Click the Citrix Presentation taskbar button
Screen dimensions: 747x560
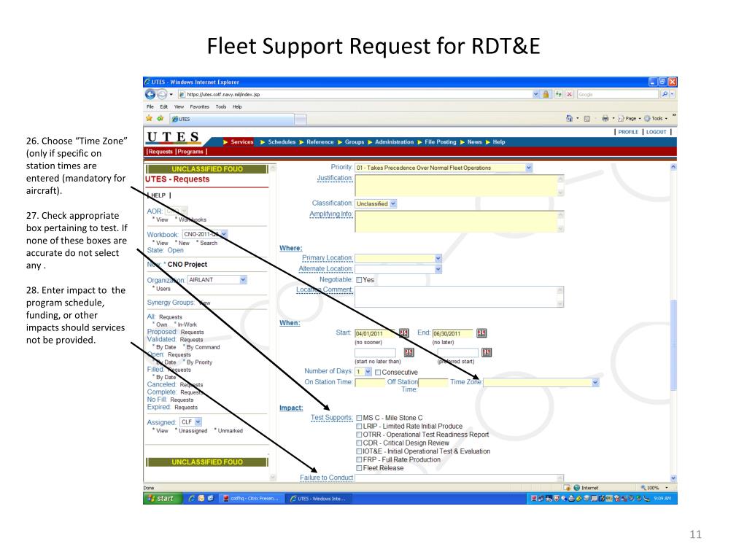coord(252,499)
